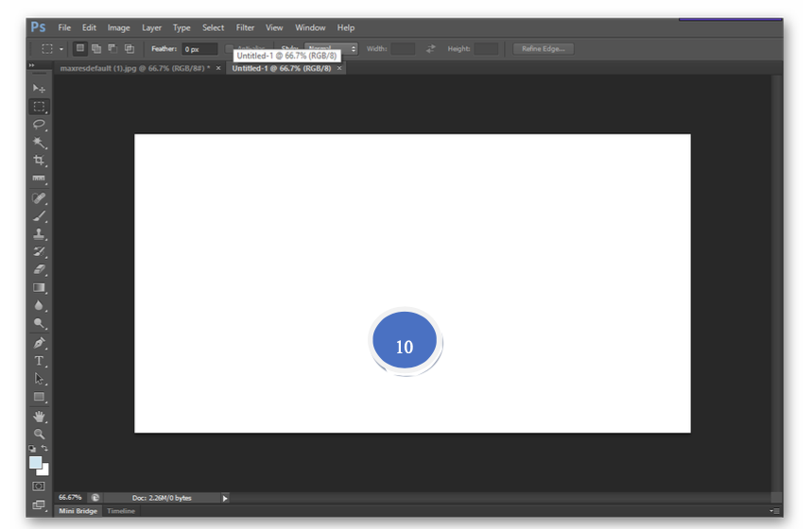Viewport: 812px width, 529px height.
Task: Select the Hand tool
Action: coord(39,416)
